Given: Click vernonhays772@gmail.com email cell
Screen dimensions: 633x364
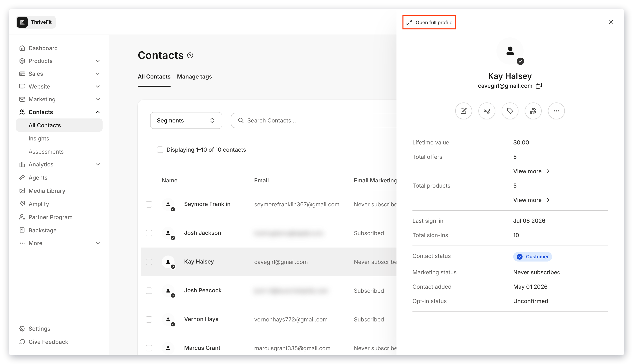Looking at the screenshot, I should (291, 319).
